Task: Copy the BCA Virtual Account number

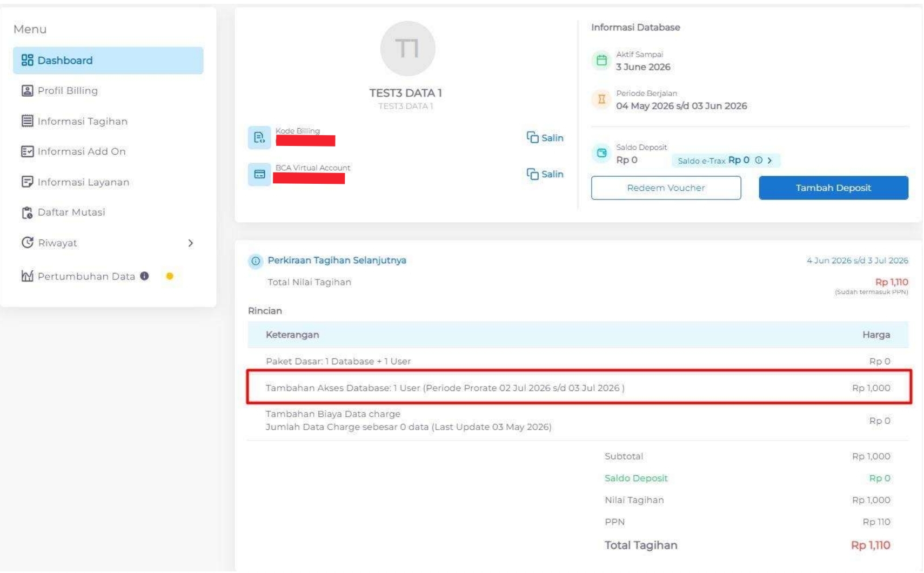Action: pyautogui.click(x=545, y=174)
